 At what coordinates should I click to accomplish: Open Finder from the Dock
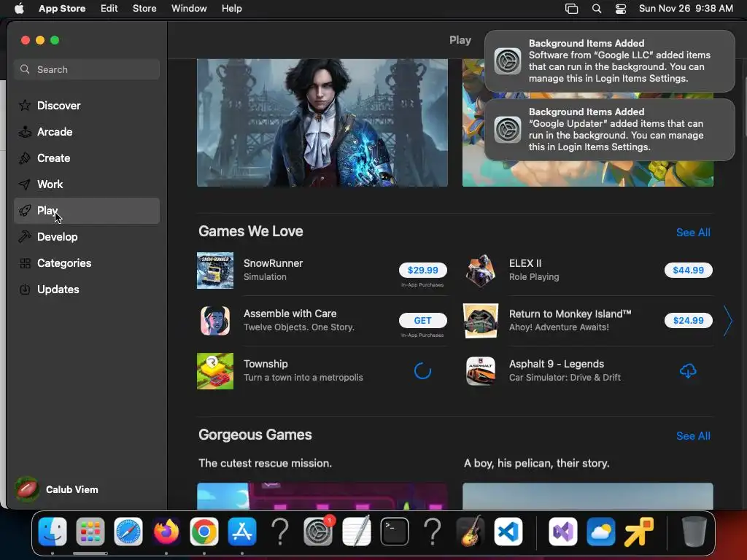click(x=53, y=532)
